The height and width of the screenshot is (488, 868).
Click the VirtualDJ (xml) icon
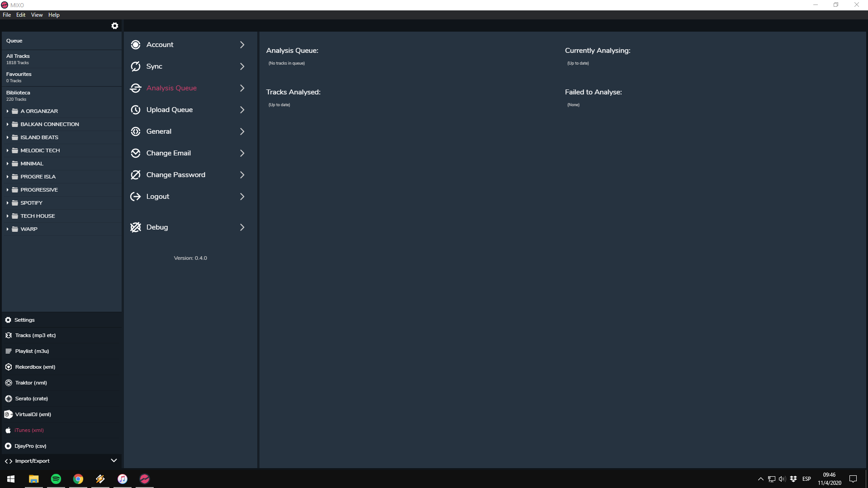(x=9, y=414)
